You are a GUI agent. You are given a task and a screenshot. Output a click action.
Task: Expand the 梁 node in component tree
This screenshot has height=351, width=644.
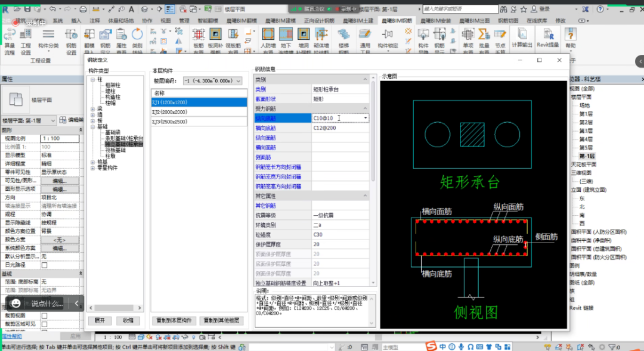coord(92,108)
